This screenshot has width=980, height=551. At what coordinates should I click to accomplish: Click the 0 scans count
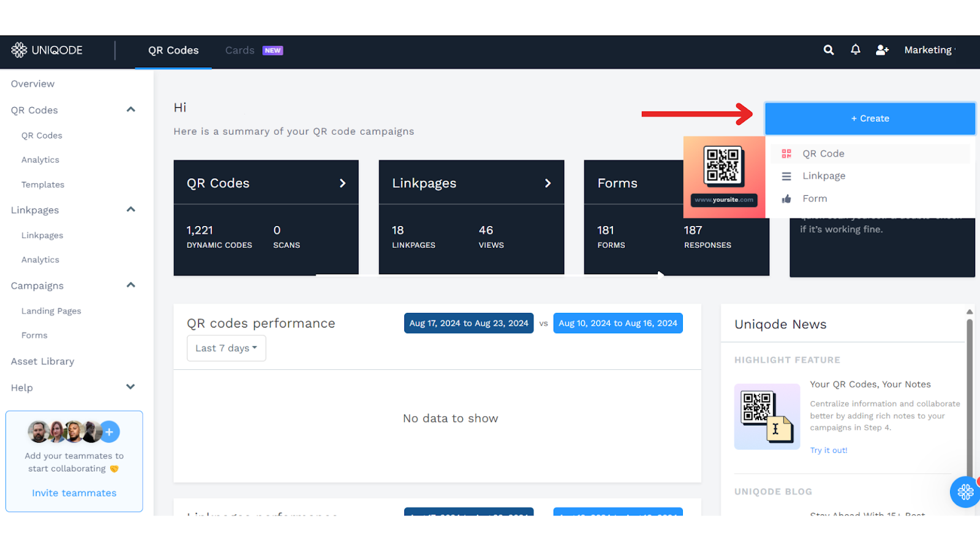pos(277,231)
